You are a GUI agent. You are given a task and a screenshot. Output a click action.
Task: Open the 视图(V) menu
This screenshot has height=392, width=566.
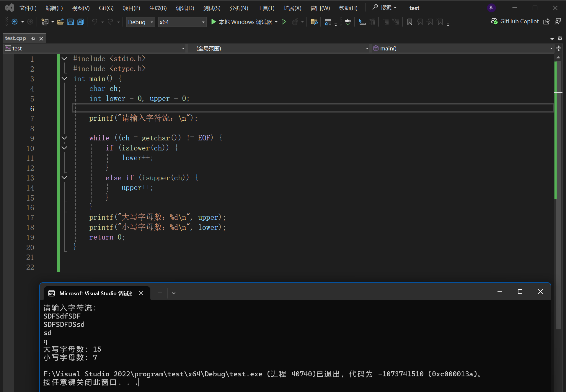tap(81, 8)
